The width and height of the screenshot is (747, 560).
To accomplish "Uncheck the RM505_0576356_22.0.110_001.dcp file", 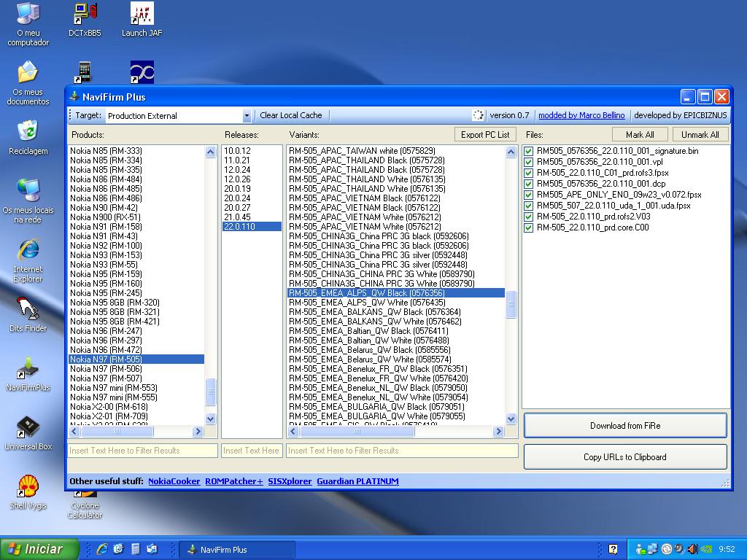I will [x=528, y=184].
